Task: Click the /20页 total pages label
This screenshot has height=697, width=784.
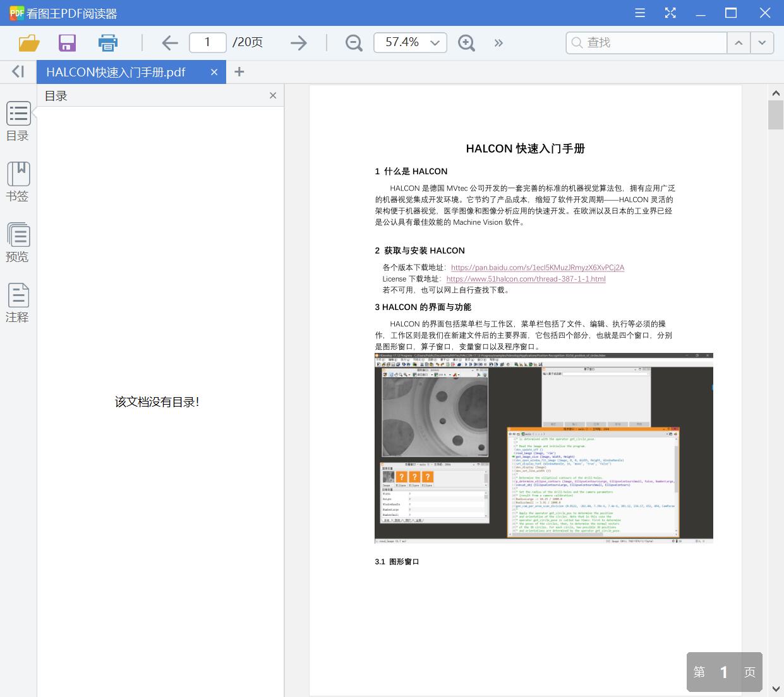Action: click(x=248, y=42)
